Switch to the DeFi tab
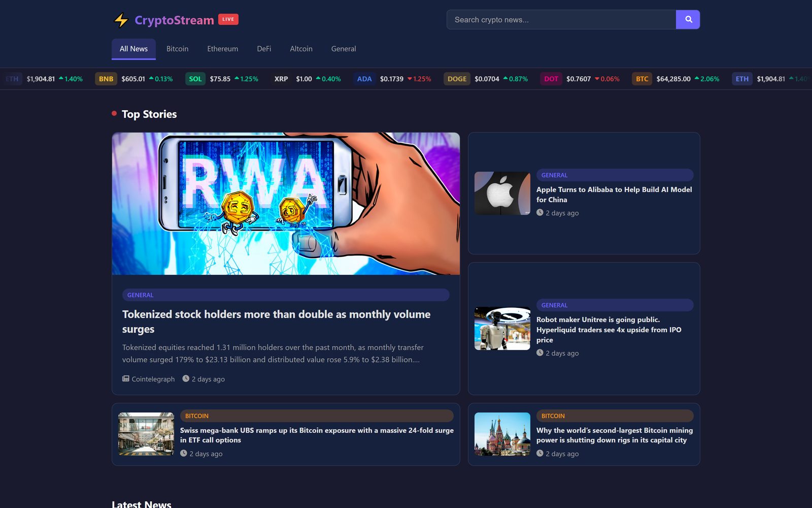The image size is (812, 508). 264,49
